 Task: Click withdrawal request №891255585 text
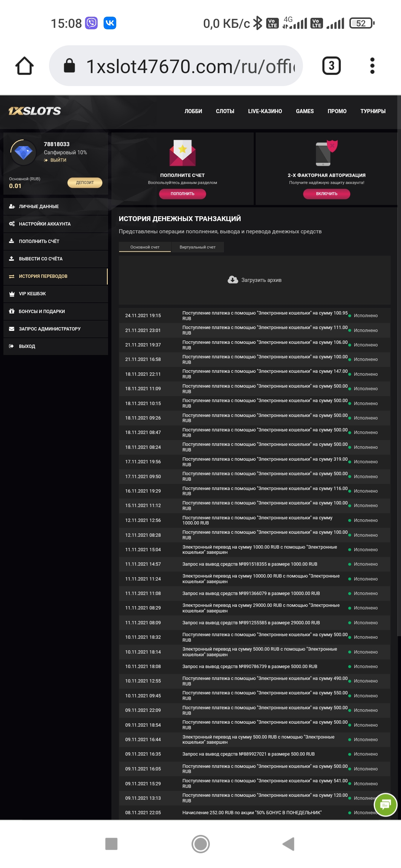click(x=251, y=623)
